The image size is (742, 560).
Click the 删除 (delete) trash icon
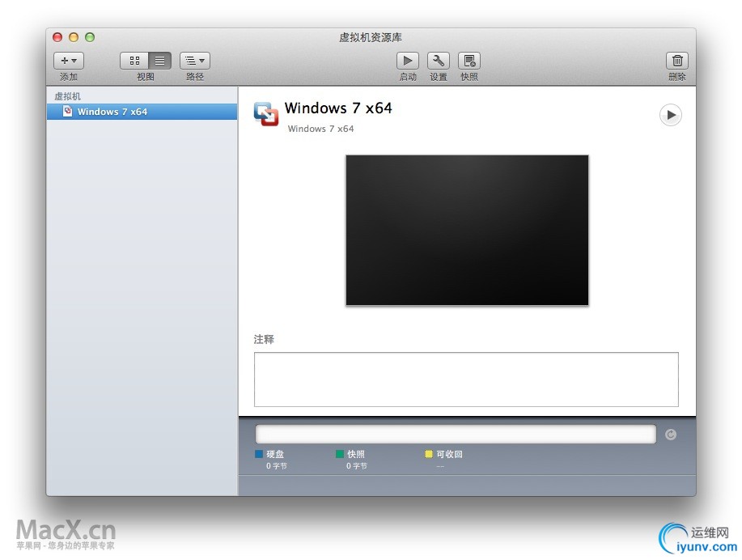(677, 61)
